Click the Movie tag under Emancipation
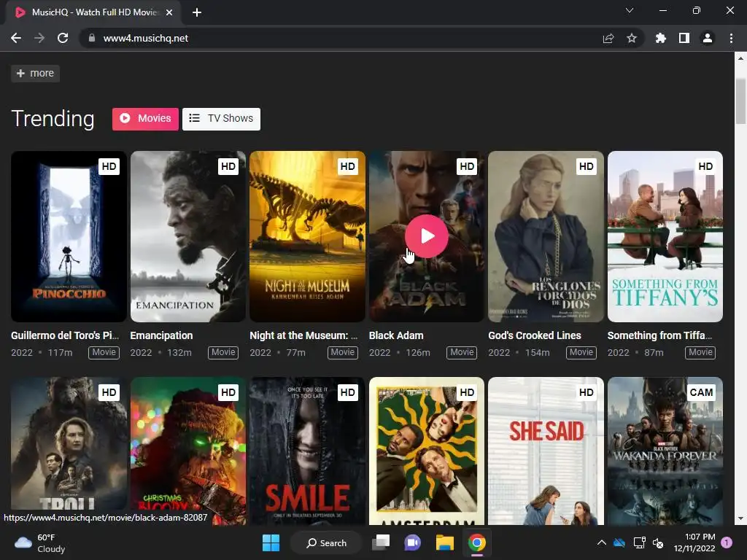 [x=223, y=352]
